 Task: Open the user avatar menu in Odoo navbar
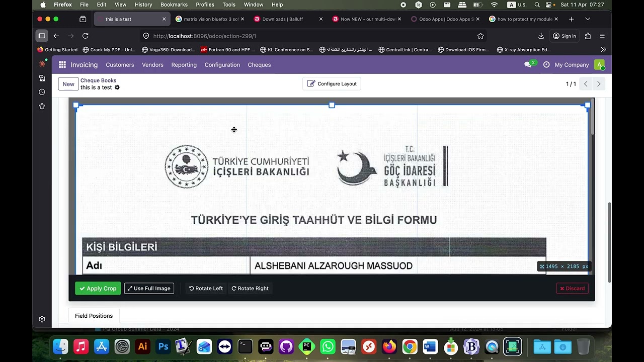tap(599, 65)
